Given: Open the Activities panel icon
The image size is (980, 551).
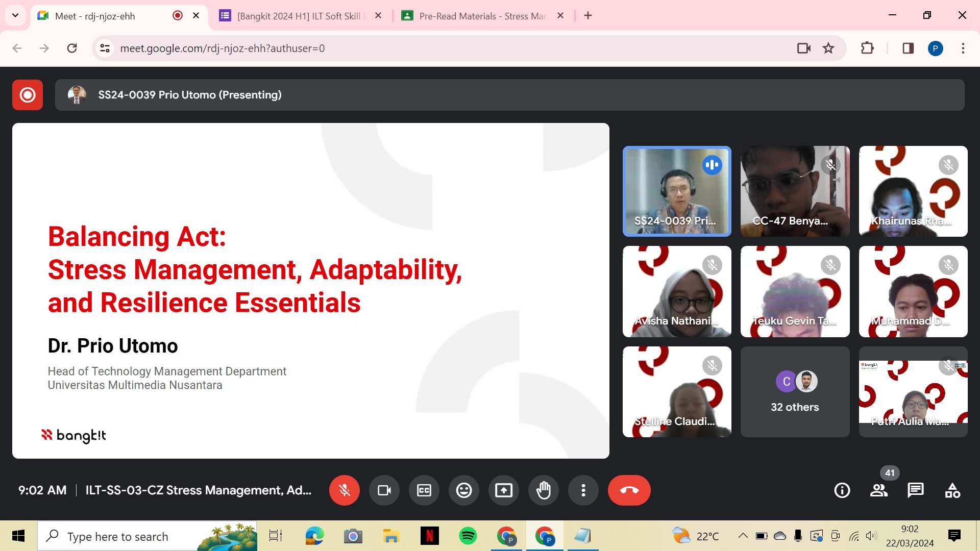Looking at the screenshot, I should pos(952,490).
